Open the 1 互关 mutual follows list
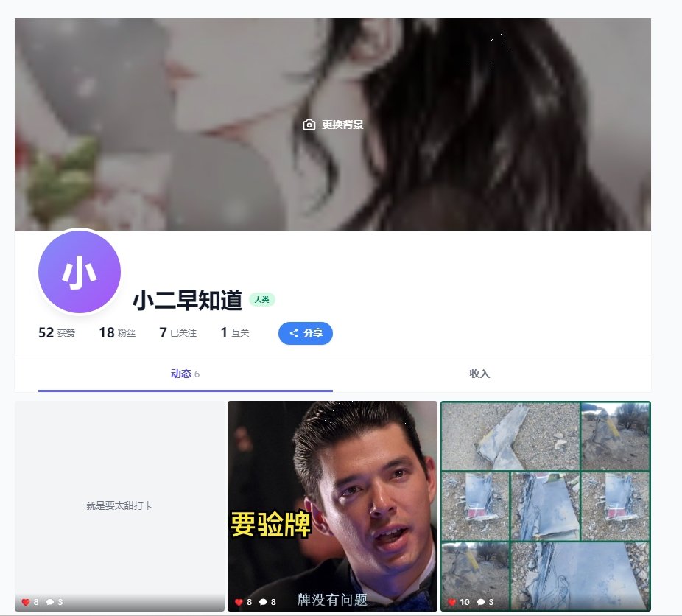The height and width of the screenshot is (616, 682). coord(235,333)
